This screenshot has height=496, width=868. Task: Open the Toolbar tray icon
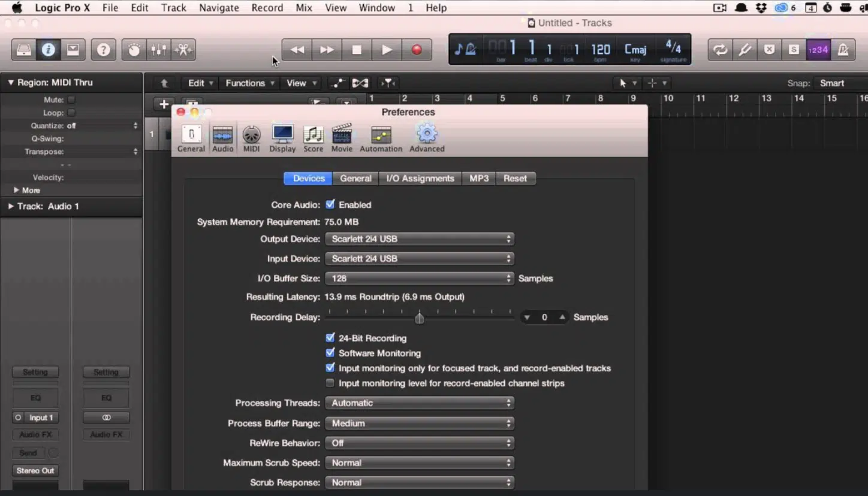click(x=73, y=50)
